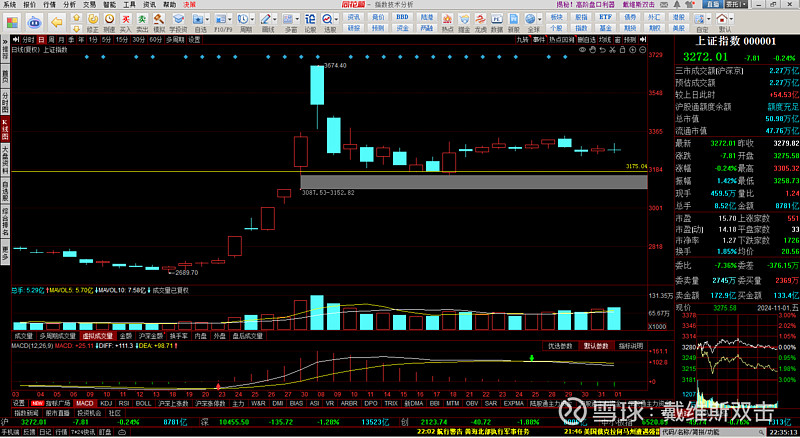This screenshot has width=800, height=438.
Task: Open the 数据 PC data icon
Action: (497, 22)
